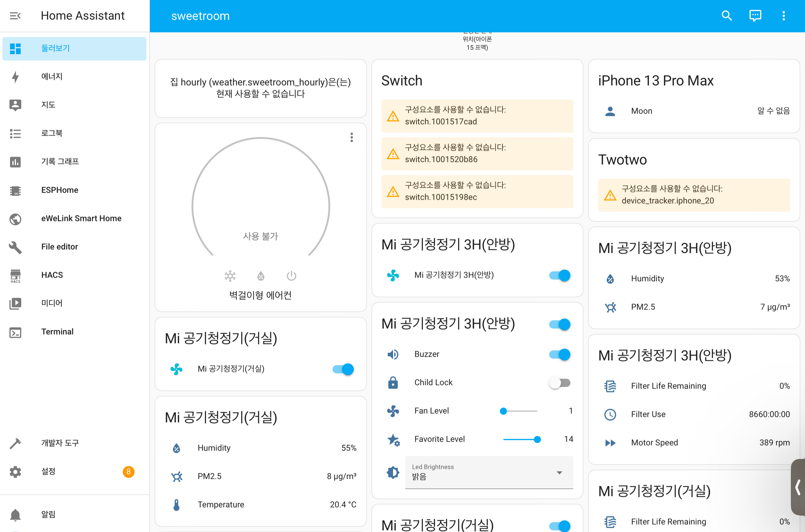Enable the Child Lock switch
The height and width of the screenshot is (532, 805).
pos(560,383)
